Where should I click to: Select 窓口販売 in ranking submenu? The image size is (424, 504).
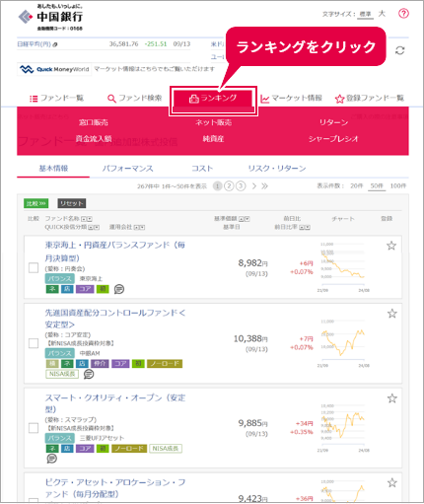94,122
